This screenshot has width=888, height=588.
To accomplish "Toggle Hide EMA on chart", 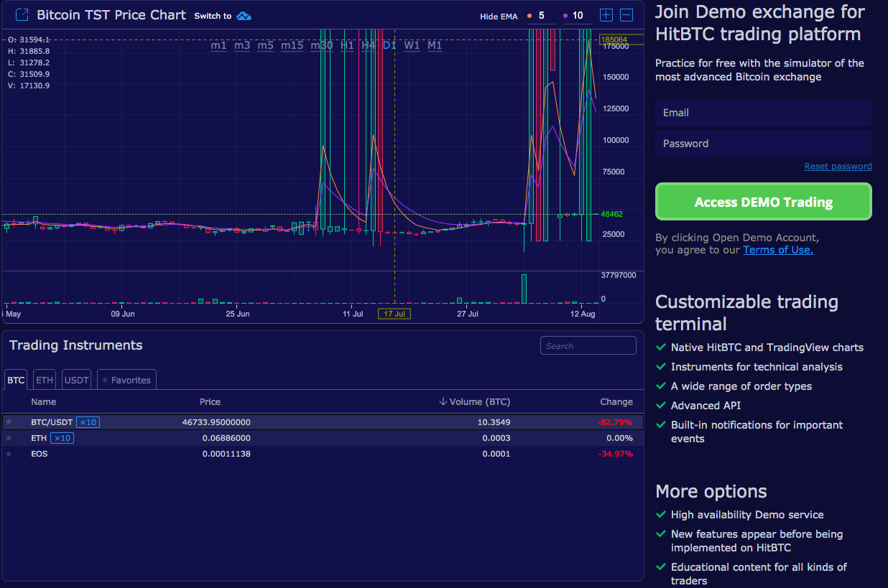I will click(x=499, y=16).
